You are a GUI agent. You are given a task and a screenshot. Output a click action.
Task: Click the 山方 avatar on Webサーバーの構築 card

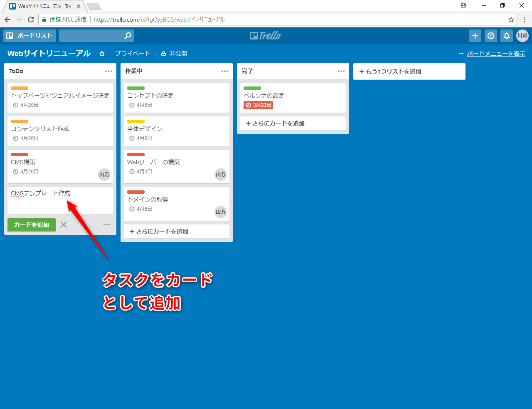(221, 175)
